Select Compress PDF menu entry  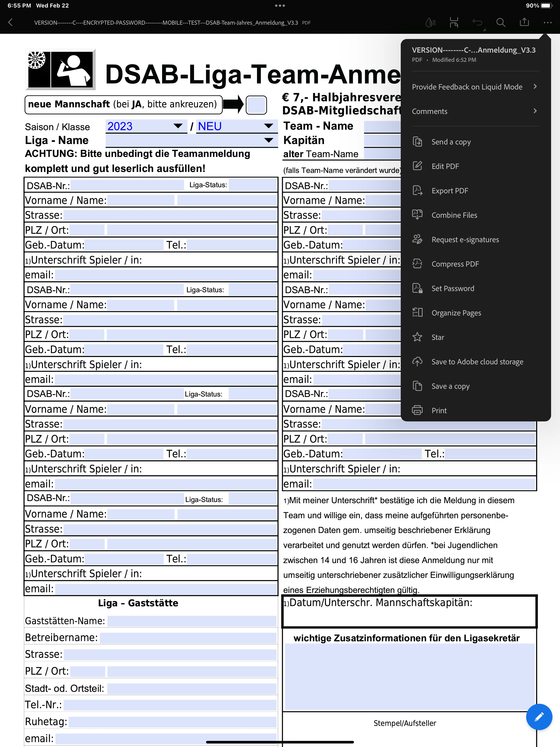(455, 264)
